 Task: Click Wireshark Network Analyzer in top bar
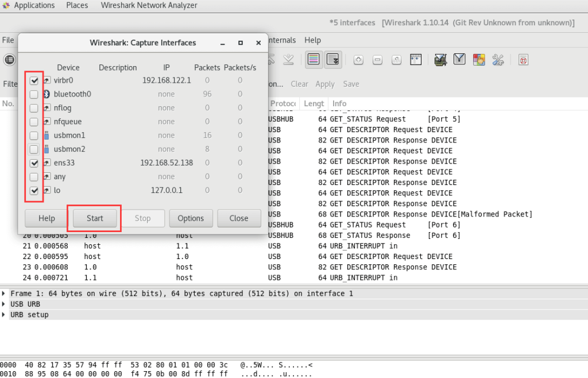pos(149,5)
